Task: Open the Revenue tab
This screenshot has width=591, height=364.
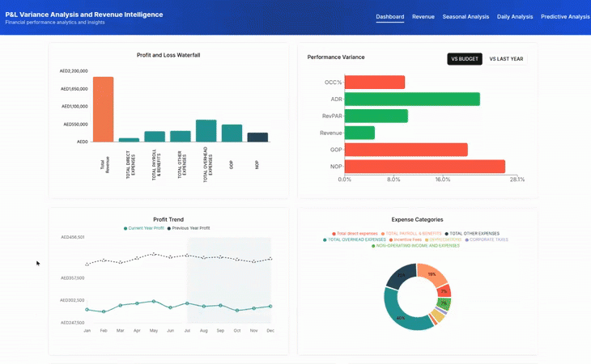Action: [x=423, y=17]
